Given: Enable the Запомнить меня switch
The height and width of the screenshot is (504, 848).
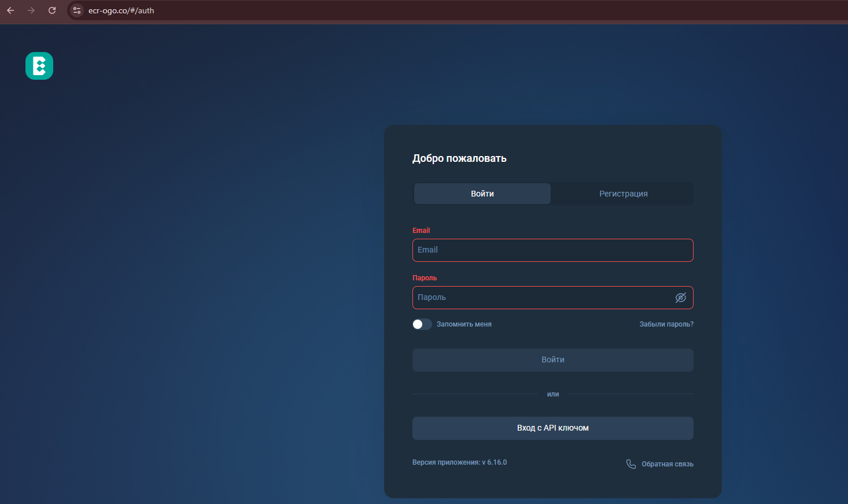Looking at the screenshot, I should [422, 324].
